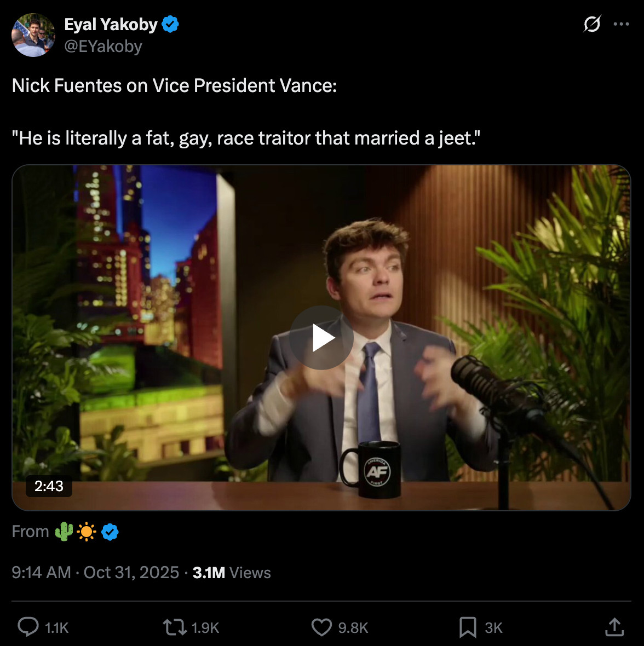
Task: Click the @EYakoby handle
Action: click(x=103, y=47)
